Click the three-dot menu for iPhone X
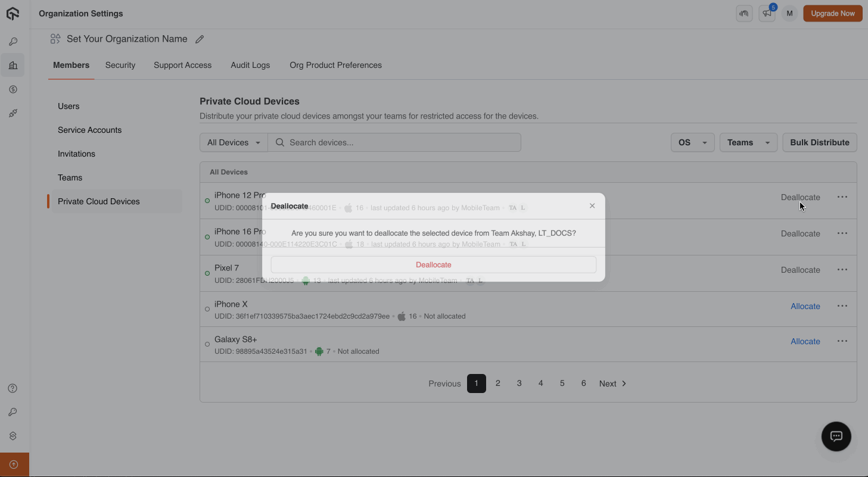Image resolution: width=868 pixels, height=477 pixels. (842, 306)
